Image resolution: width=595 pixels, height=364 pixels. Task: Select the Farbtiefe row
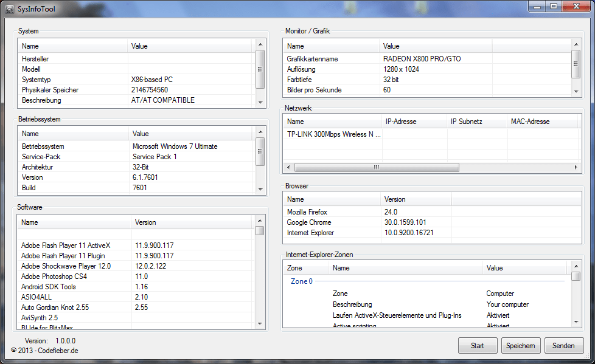pos(427,80)
